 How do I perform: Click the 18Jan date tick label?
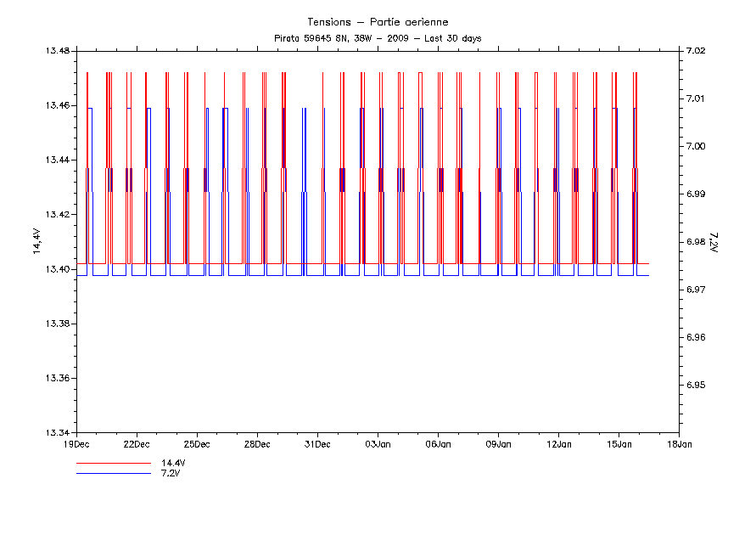click(x=679, y=443)
